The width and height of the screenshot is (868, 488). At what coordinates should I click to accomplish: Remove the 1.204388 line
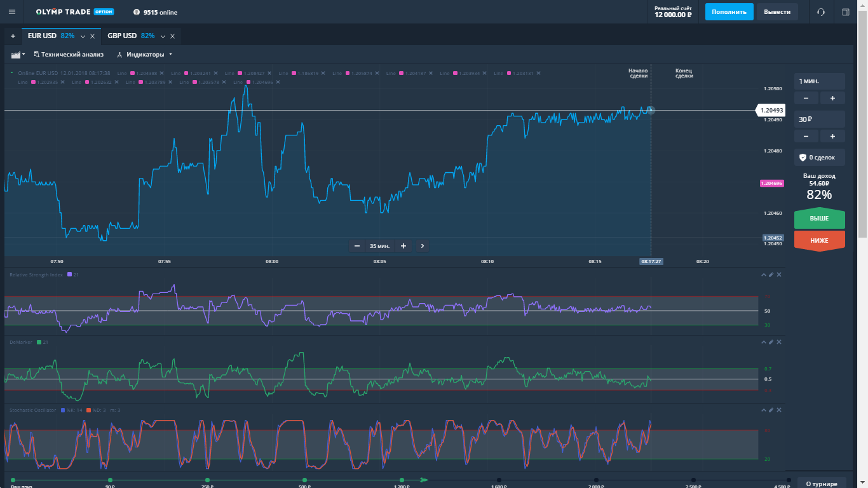coord(162,73)
